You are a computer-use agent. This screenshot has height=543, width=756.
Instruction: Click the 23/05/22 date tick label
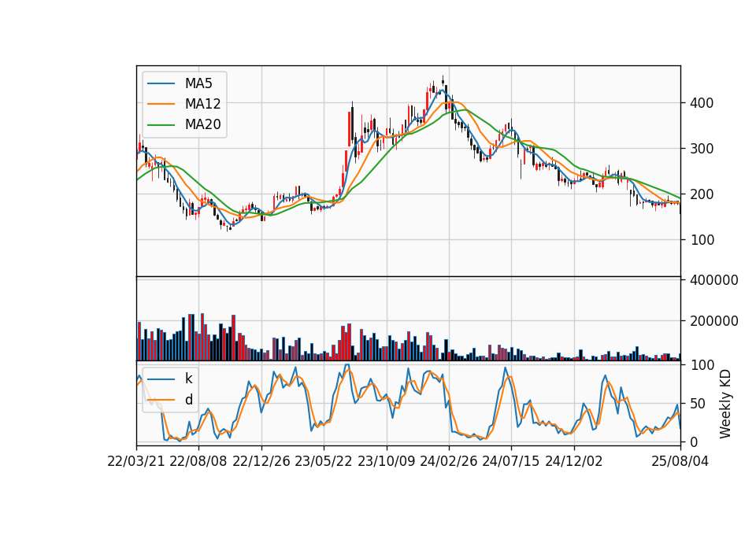pyautogui.click(x=324, y=461)
